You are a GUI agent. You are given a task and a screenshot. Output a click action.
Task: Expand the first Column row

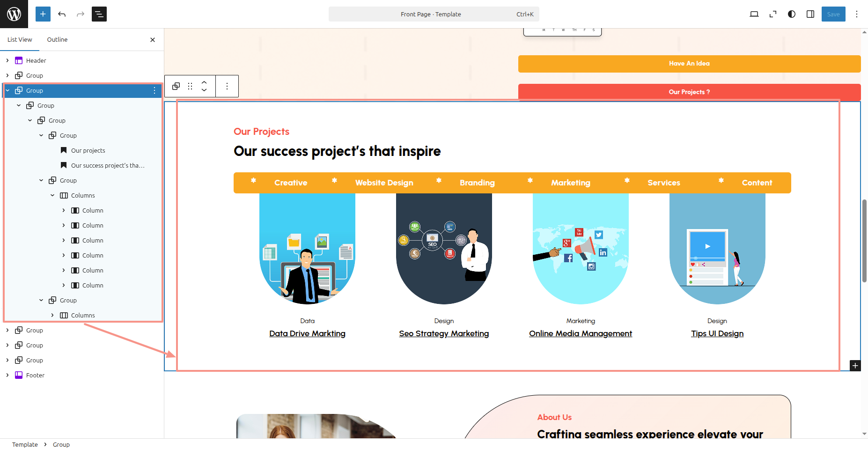[x=64, y=210]
